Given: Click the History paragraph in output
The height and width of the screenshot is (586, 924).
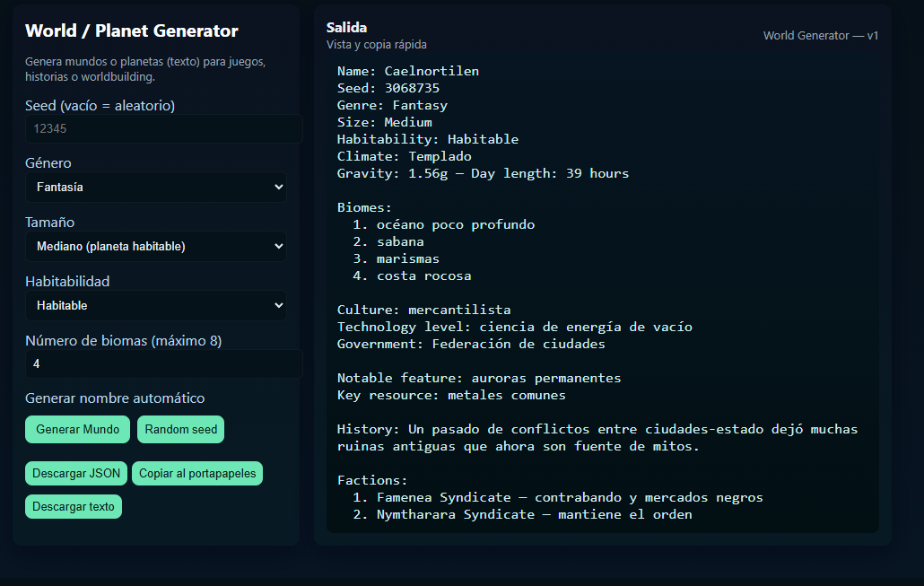Looking at the screenshot, I should coord(597,438).
